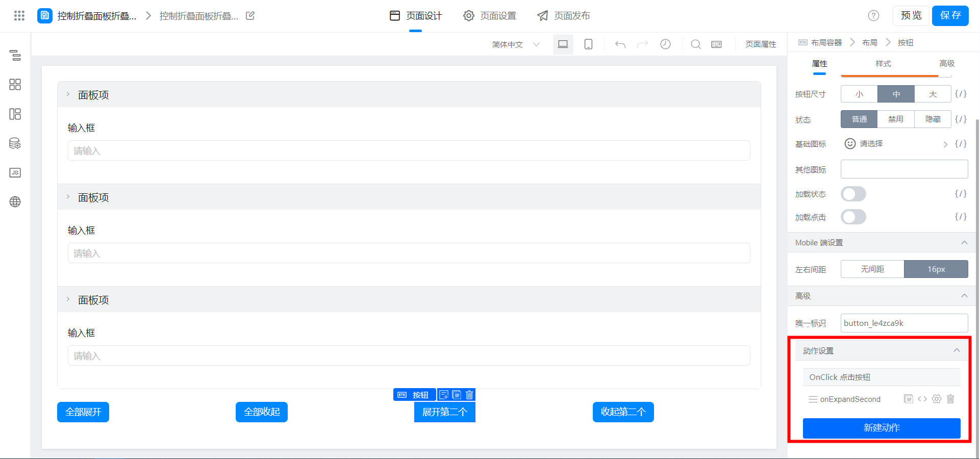Set button size to 中

[896, 94]
